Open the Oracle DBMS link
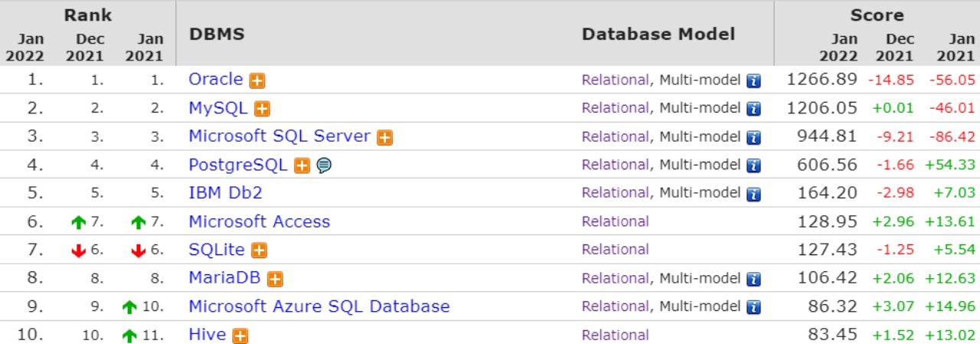This screenshot has width=980, height=344. coord(215,79)
